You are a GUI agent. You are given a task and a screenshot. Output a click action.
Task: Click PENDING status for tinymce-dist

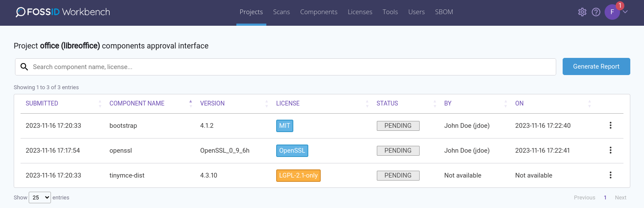(x=398, y=175)
